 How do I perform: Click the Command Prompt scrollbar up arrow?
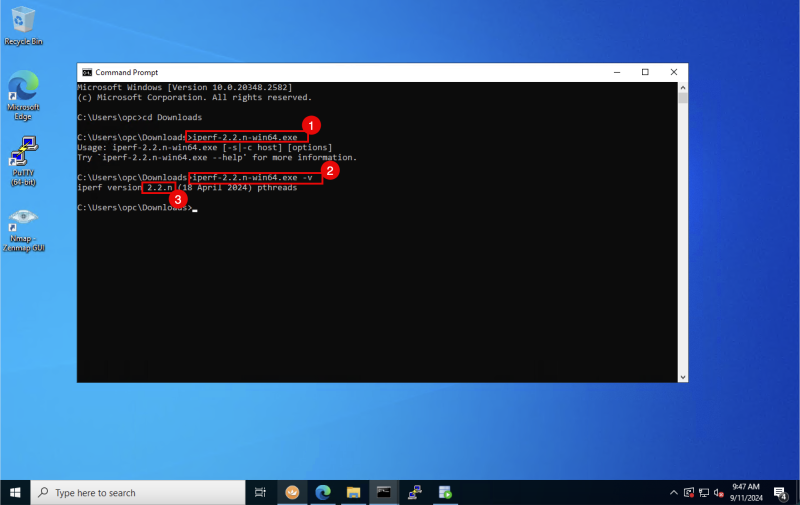683,87
